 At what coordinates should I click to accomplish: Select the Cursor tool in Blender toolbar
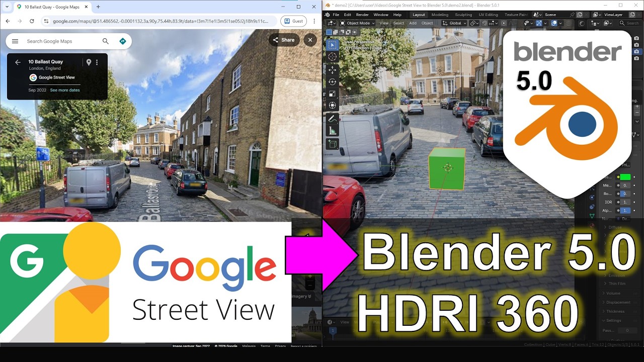[333, 57]
